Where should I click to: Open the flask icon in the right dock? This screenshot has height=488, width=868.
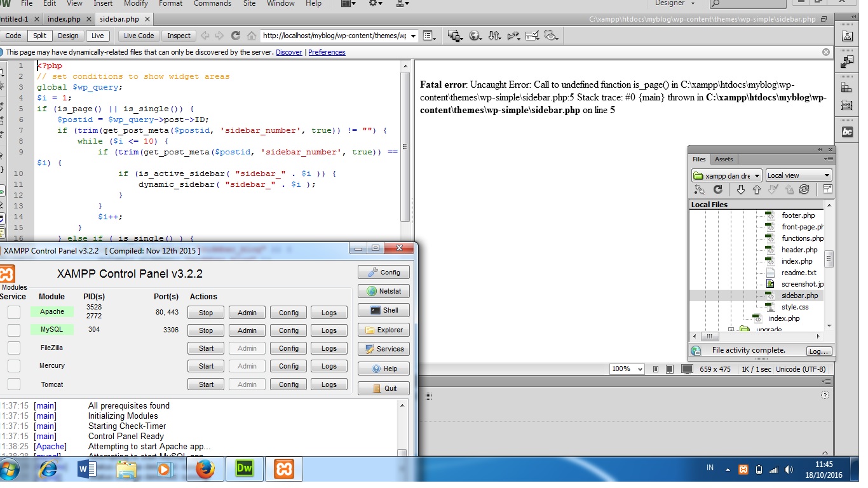847,37
